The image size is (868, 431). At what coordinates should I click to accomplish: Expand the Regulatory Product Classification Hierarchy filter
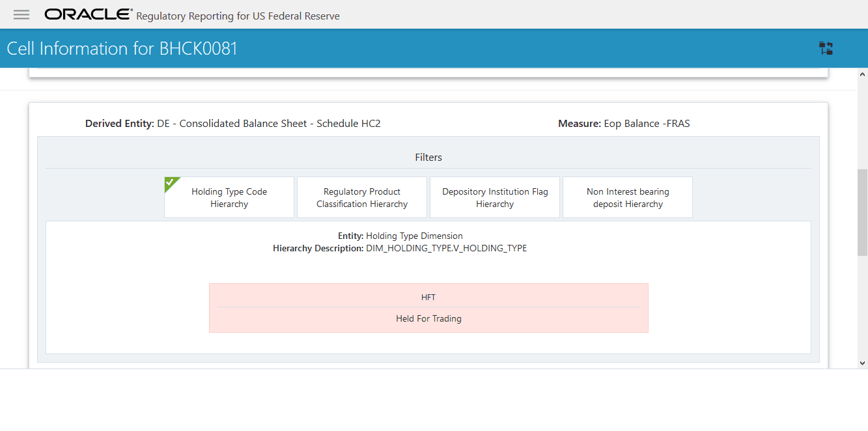point(361,197)
